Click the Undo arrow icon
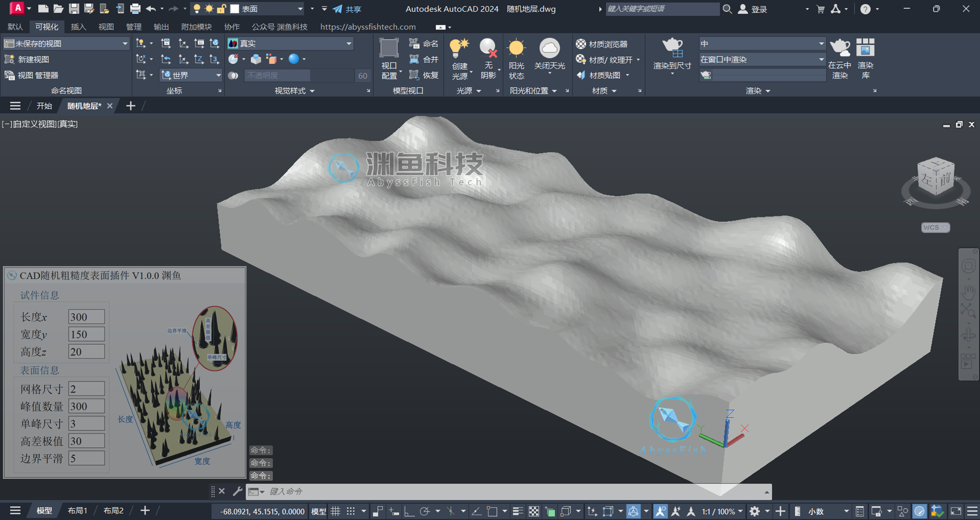 pyautogui.click(x=151, y=8)
